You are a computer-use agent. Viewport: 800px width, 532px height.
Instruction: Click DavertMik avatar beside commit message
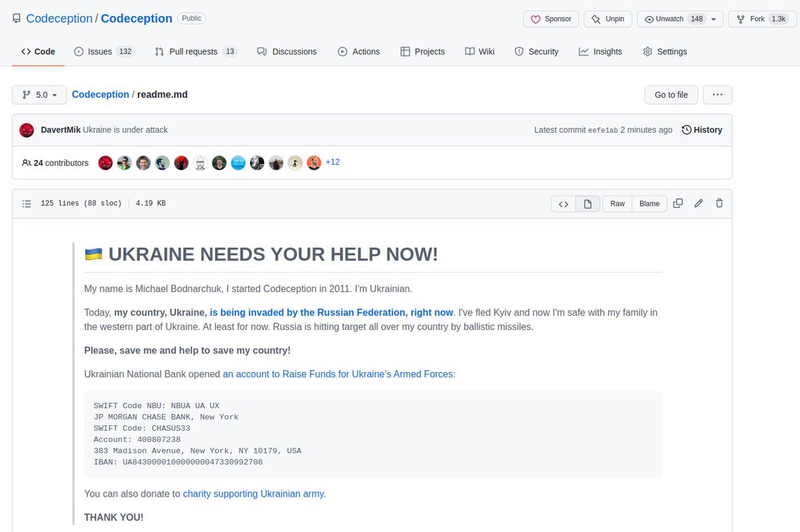(27, 130)
